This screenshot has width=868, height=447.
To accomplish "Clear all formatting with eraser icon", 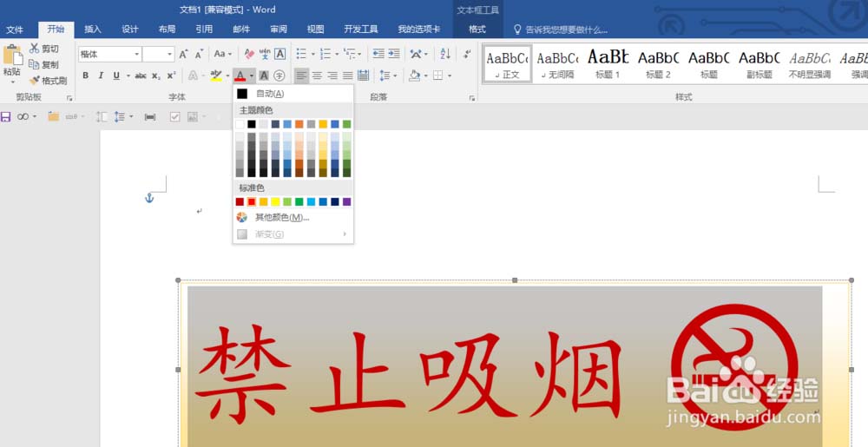I will (249, 54).
